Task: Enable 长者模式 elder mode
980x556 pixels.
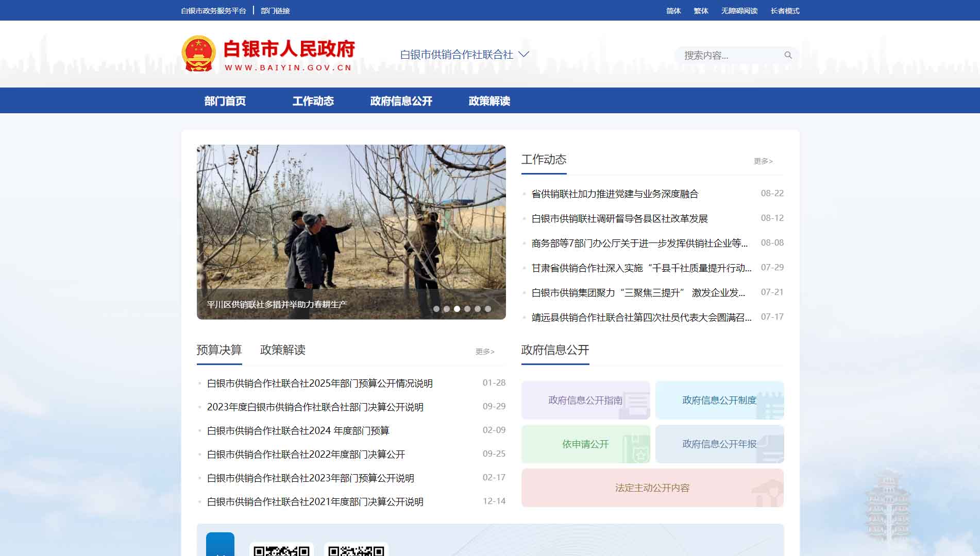Action: [785, 11]
